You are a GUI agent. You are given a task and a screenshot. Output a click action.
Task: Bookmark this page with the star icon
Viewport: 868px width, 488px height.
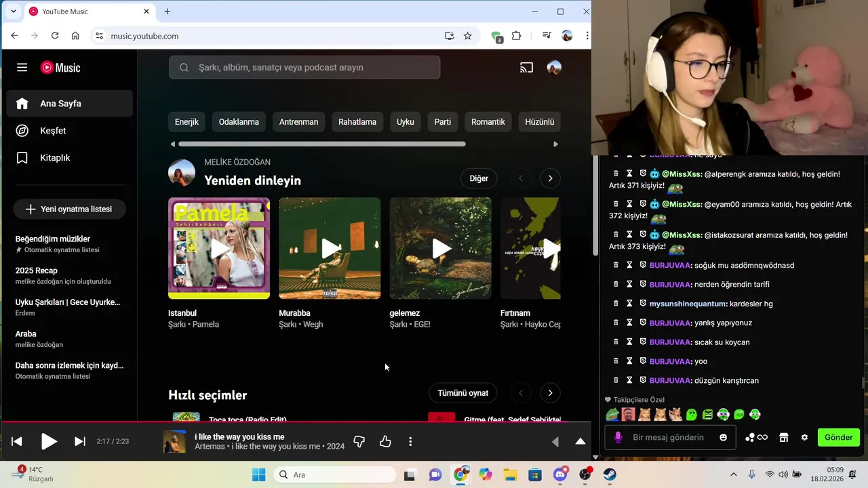click(467, 36)
